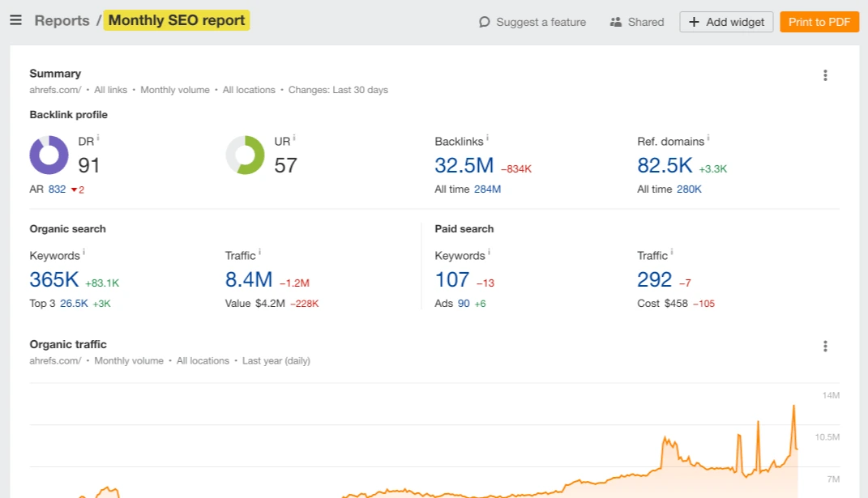Click the paid search Traffic info icon
The image size is (868, 498).
point(672,252)
